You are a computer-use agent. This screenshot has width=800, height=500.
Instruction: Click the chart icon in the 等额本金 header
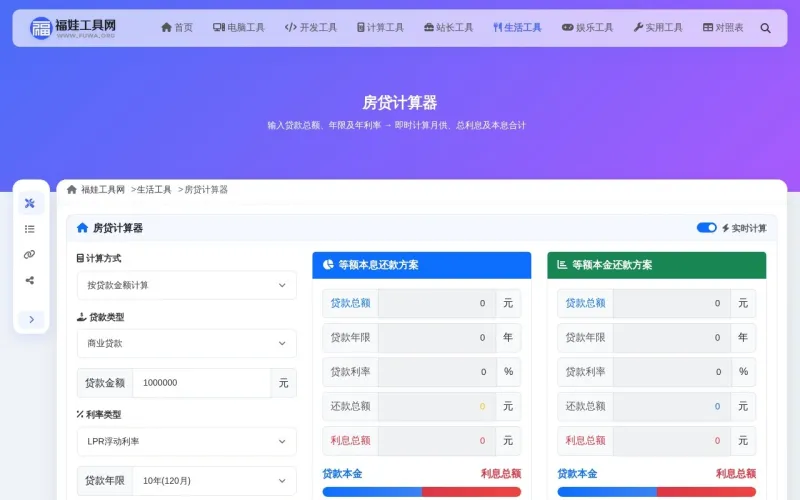pyautogui.click(x=562, y=264)
